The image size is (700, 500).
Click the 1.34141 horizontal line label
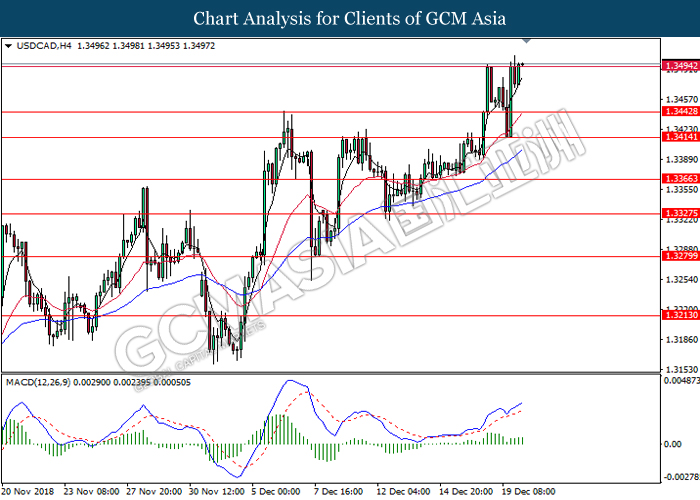click(681, 137)
